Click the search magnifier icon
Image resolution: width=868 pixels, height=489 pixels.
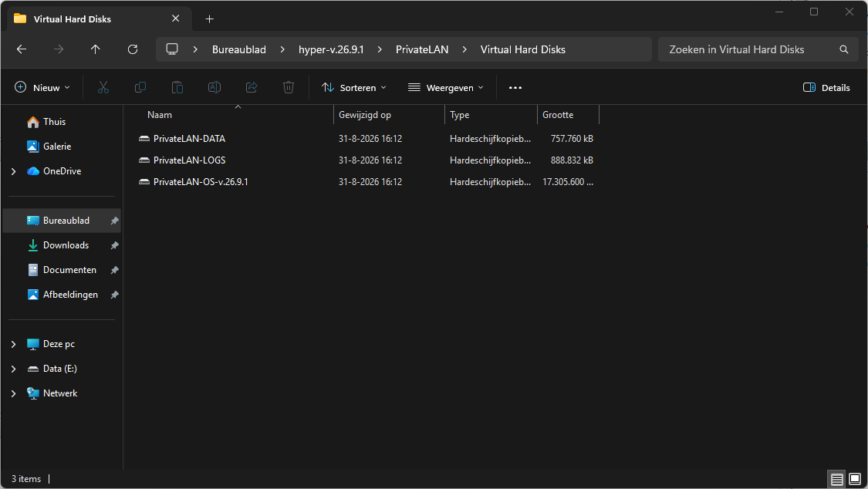click(x=843, y=49)
